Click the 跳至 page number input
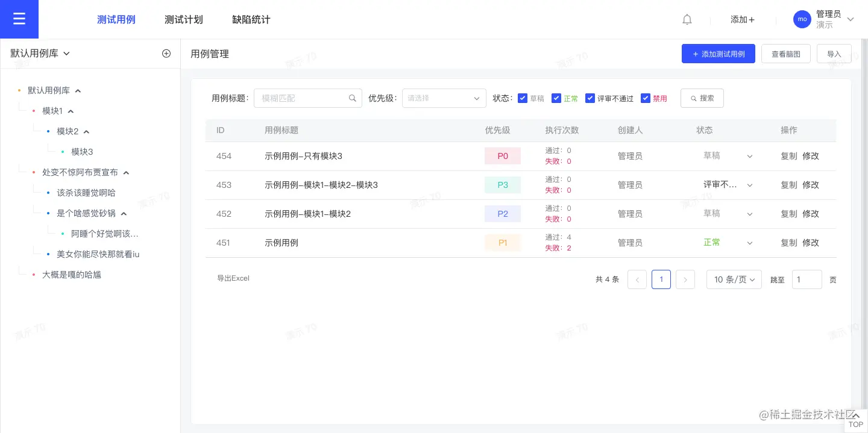 click(x=807, y=279)
